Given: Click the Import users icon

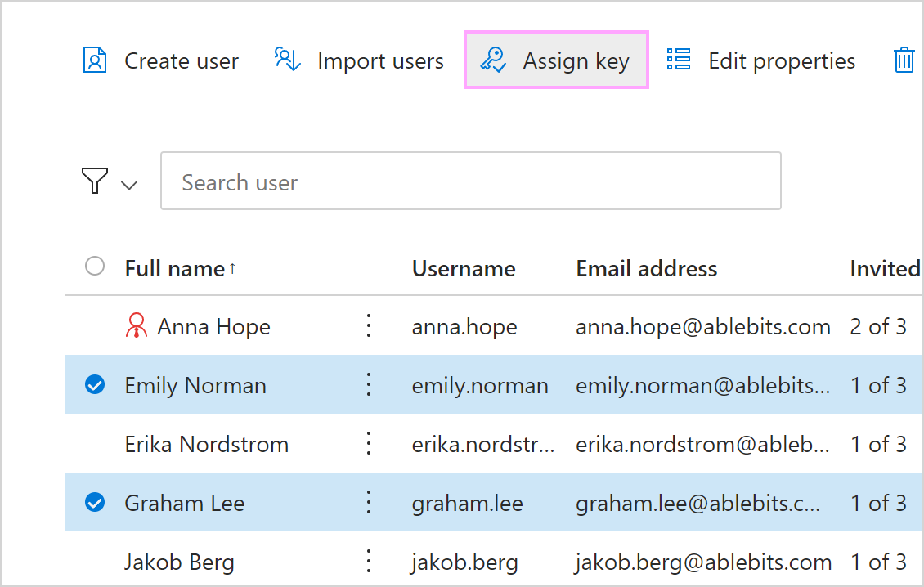Looking at the screenshot, I should [288, 60].
